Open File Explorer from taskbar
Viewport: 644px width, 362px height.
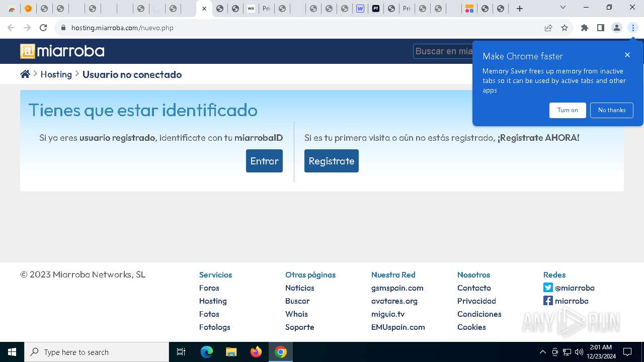(x=231, y=352)
